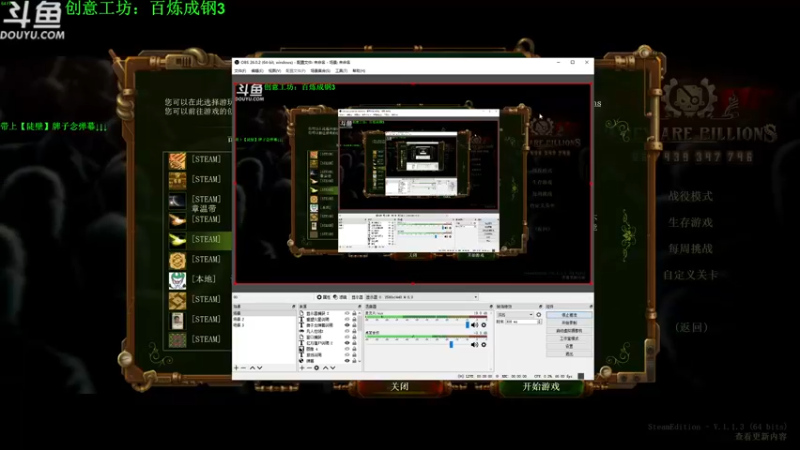The image size is (800, 450).
Task: Open the 配置文件 menu in OBS
Action: (x=295, y=71)
